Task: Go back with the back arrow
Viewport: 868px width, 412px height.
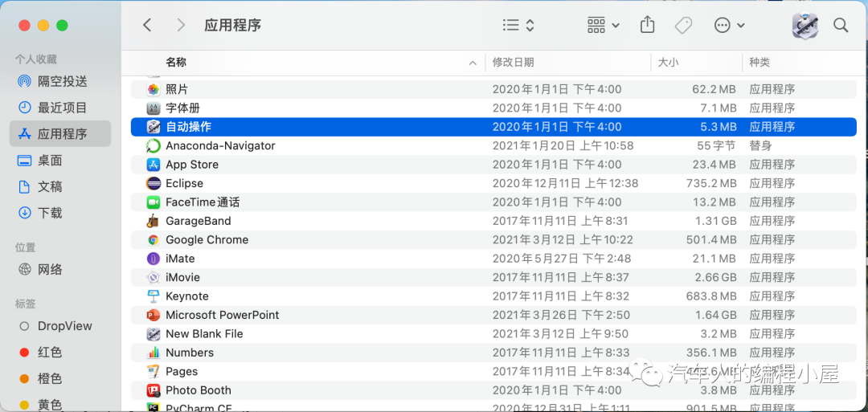Action: (x=147, y=25)
